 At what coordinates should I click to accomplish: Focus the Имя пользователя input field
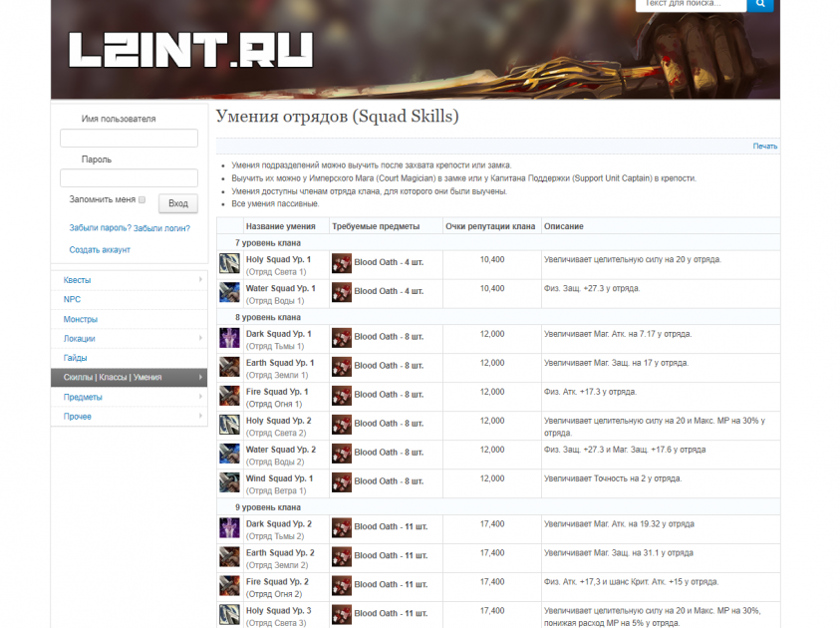coord(129,139)
